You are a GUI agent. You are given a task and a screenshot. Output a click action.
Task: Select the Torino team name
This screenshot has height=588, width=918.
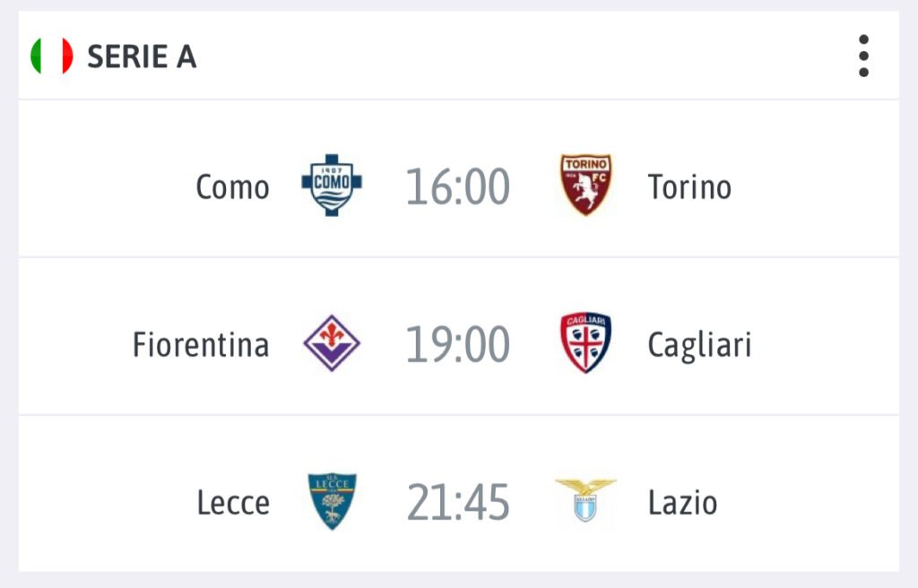pos(689,187)
